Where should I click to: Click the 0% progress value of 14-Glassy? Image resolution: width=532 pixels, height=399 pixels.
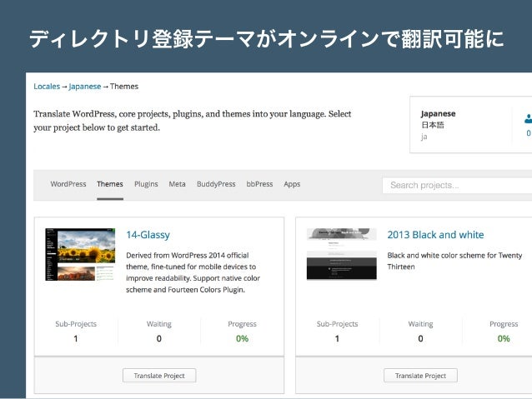point(243,338)
